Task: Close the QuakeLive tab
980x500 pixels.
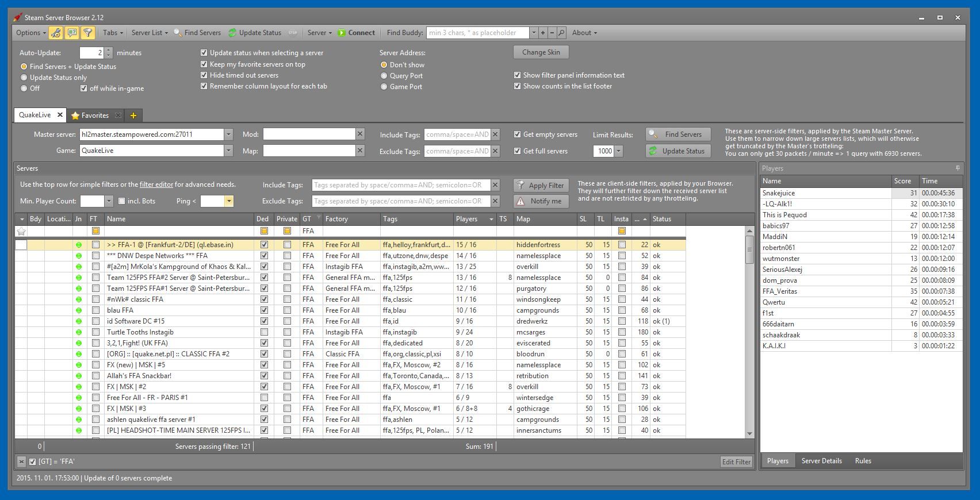Action: [x=59, y=115]
